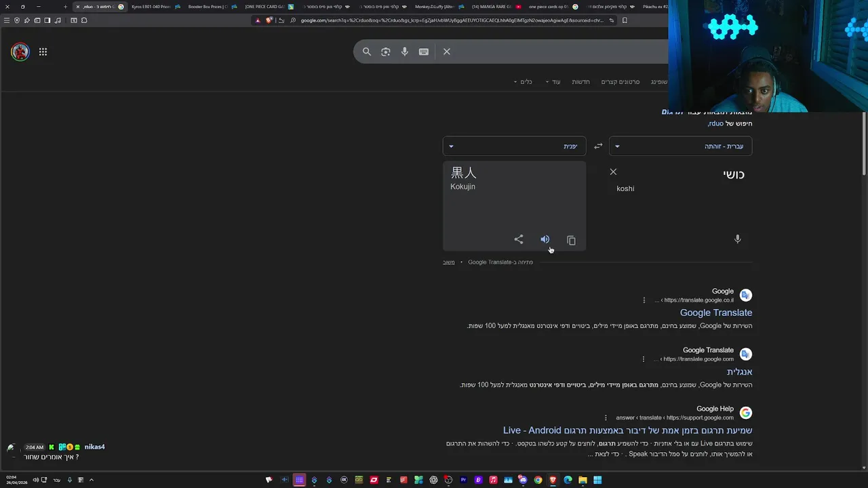
Task: Open Google Chrome from the taskbar
Action: (x=538, y=480)
